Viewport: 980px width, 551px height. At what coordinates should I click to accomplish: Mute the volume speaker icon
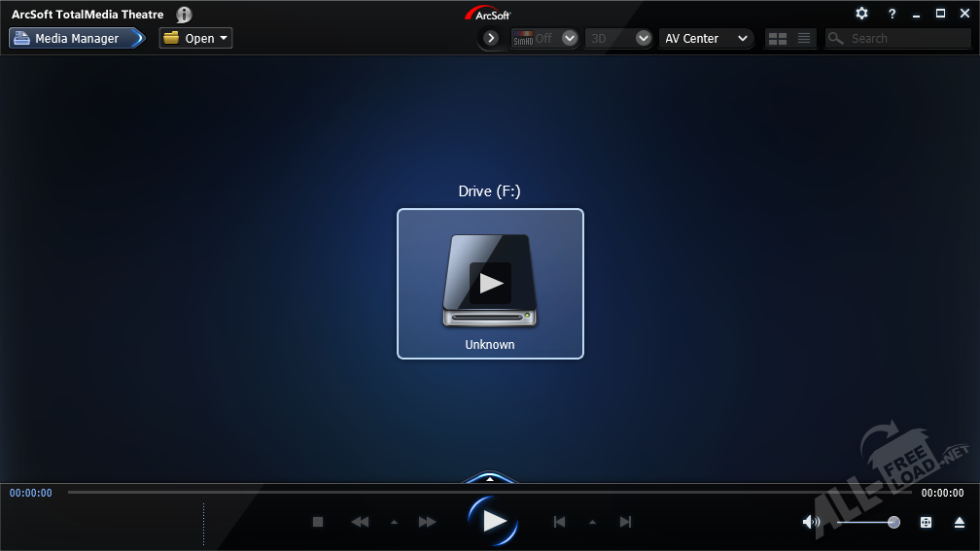pos(810,522)
